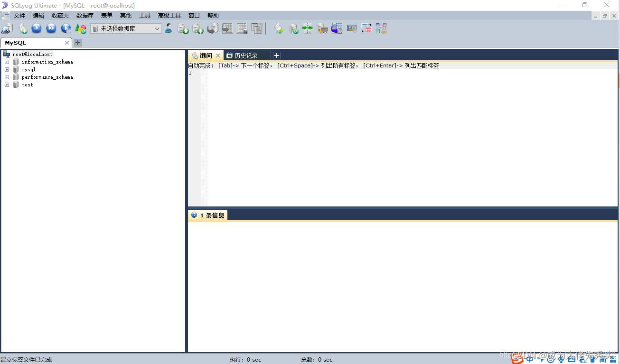The width and height of the screenshot is (620, 364).
Task: Click the SQLyog app icon in menu bar
Action: tap(5, 16)
